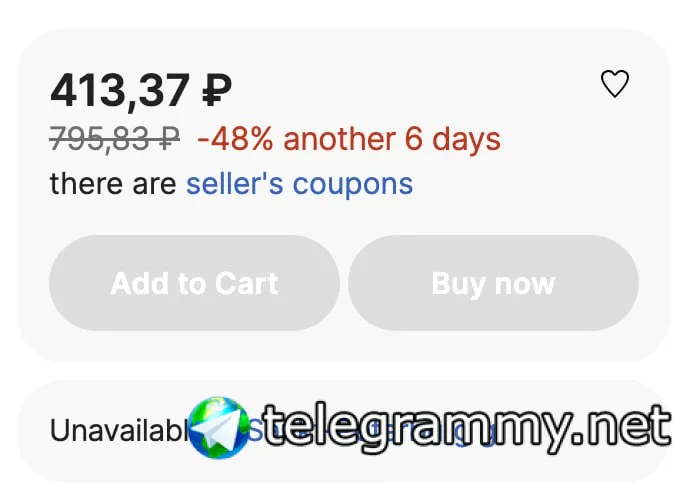Viewport: 690px width, 488px height.
Task: Click the ruble sign after 795,83
Action: (x=170, y=139)
